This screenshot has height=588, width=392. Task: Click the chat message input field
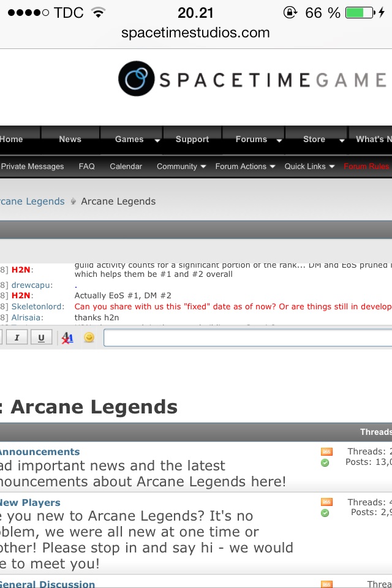point(247,337)
